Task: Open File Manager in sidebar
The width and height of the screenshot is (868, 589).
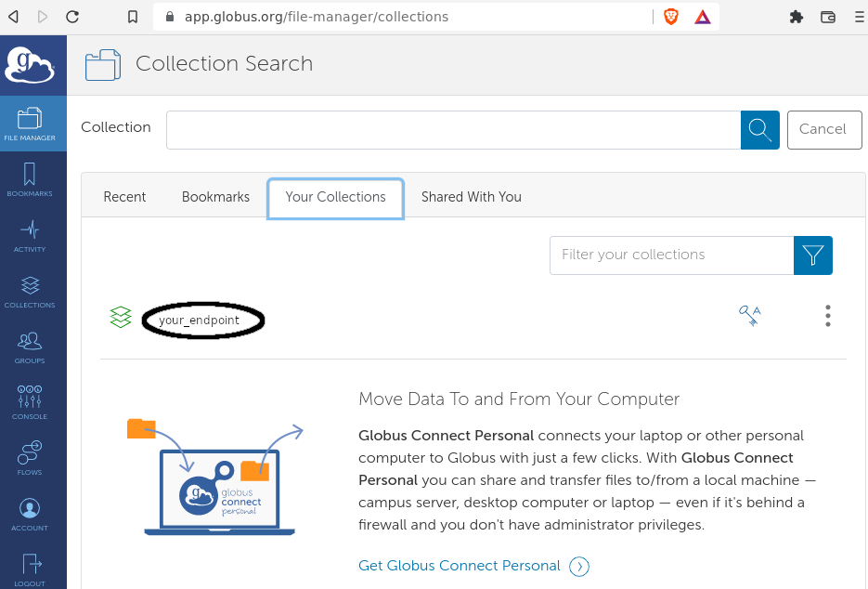Action: coord(33,124)
